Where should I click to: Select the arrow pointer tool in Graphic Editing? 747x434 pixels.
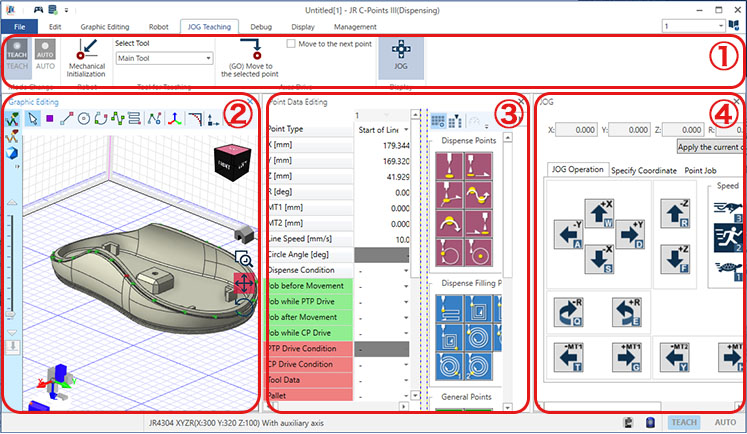tap(31, 119)
